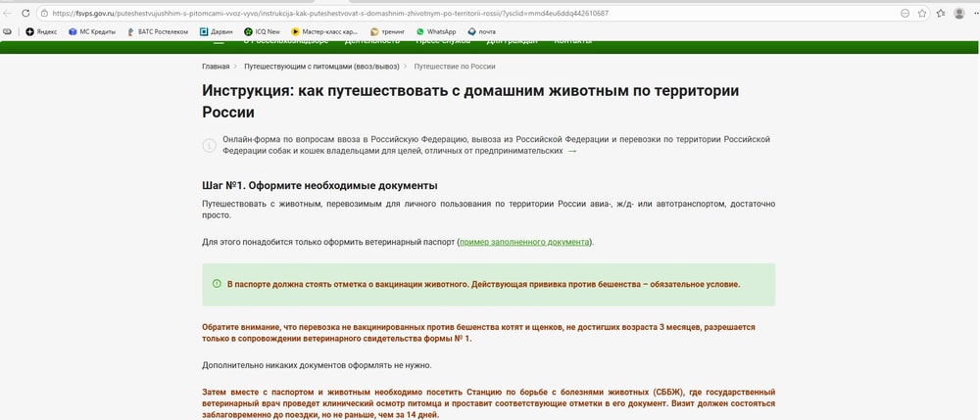Open the three-dot circle icon in address bar

pos(905,13)
